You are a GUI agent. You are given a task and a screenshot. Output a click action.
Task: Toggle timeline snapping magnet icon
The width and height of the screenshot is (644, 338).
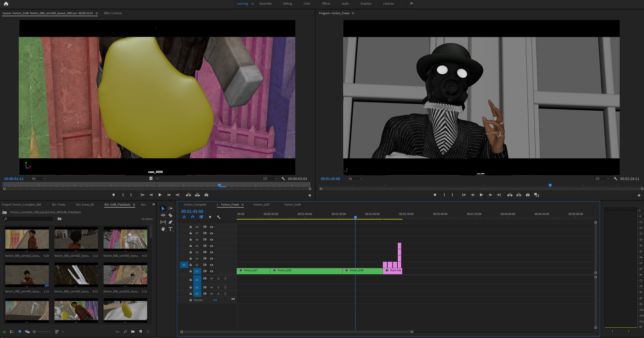point(193,217)
